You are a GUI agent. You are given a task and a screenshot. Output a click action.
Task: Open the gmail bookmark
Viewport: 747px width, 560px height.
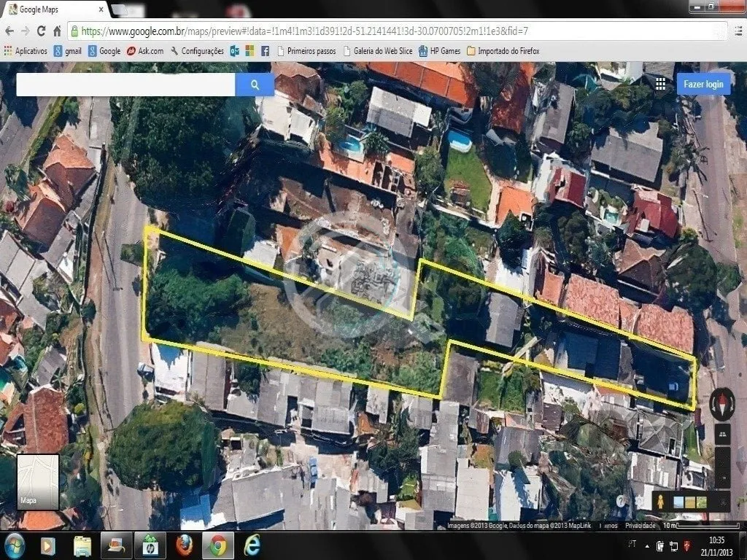68,51
